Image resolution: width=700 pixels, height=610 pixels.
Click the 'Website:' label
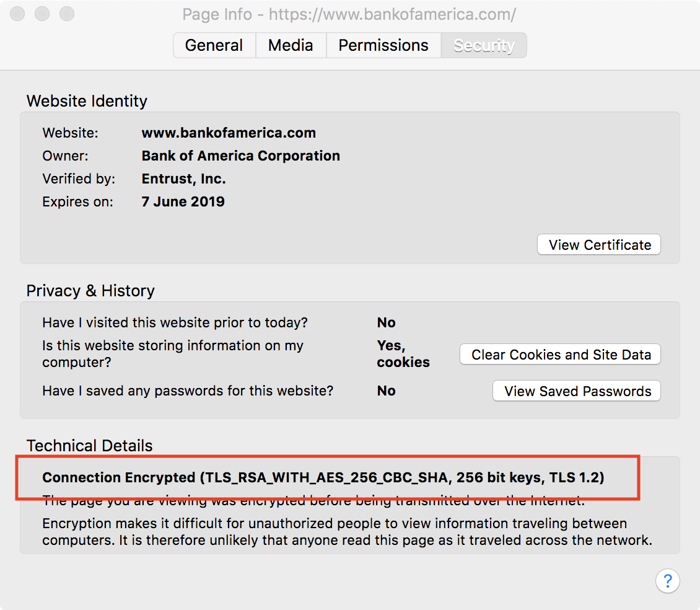(x=70, y=133)
